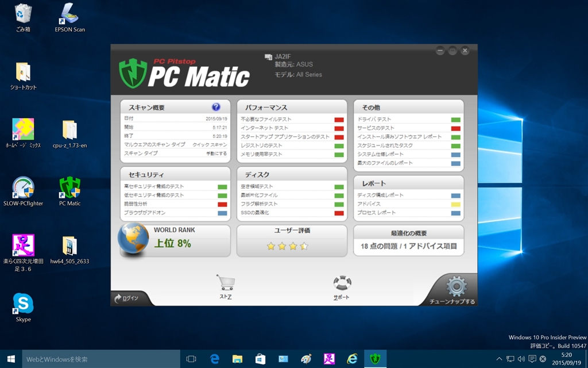Select the サービスのテスト row

pos(409,128)
